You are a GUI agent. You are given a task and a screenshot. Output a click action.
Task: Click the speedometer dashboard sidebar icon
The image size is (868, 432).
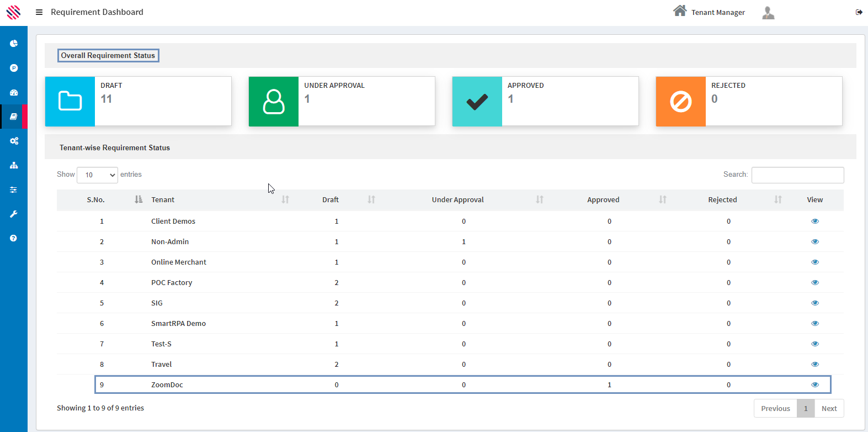click(14, 92)
